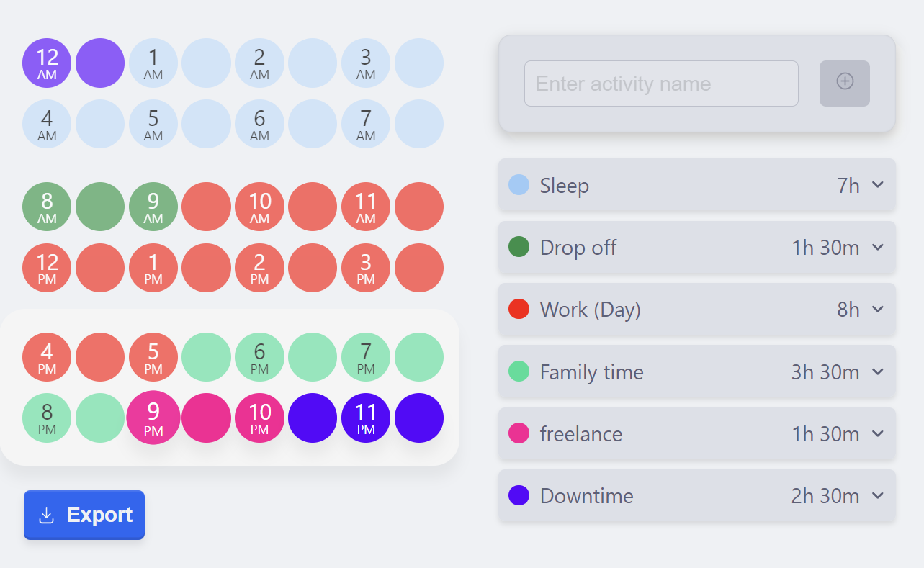This screenshot has height=568, width=924.
Task: Select the 8 AM time slot
Action: [x=47, y=207]
